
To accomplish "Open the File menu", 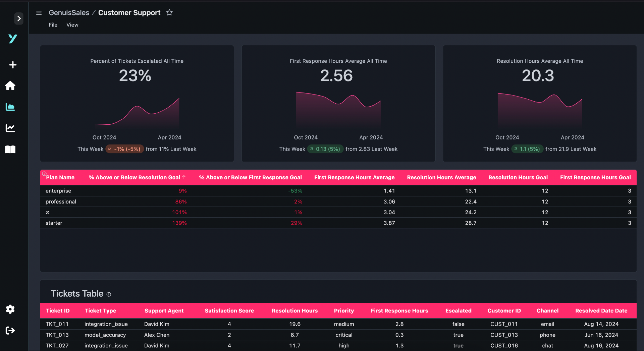I will click(53, 24).
